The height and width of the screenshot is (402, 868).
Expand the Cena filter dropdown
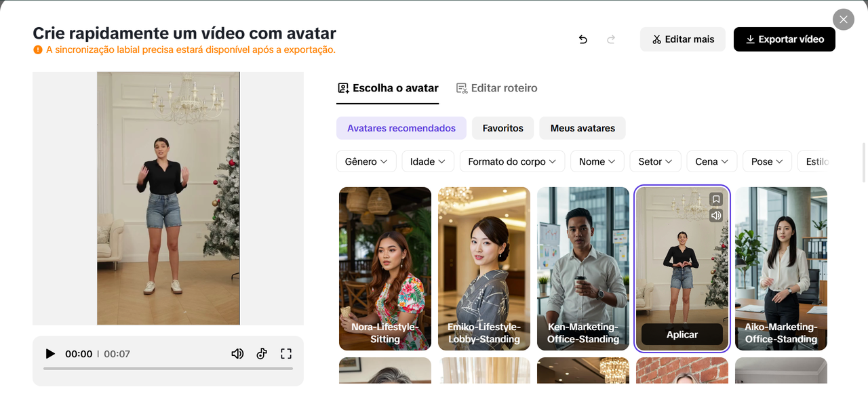711,161
